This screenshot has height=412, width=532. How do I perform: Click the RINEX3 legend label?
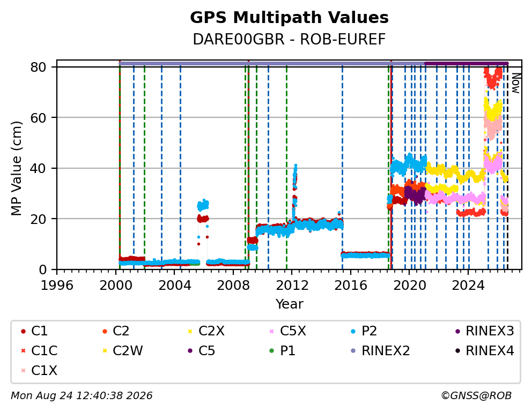click(490, 331)
